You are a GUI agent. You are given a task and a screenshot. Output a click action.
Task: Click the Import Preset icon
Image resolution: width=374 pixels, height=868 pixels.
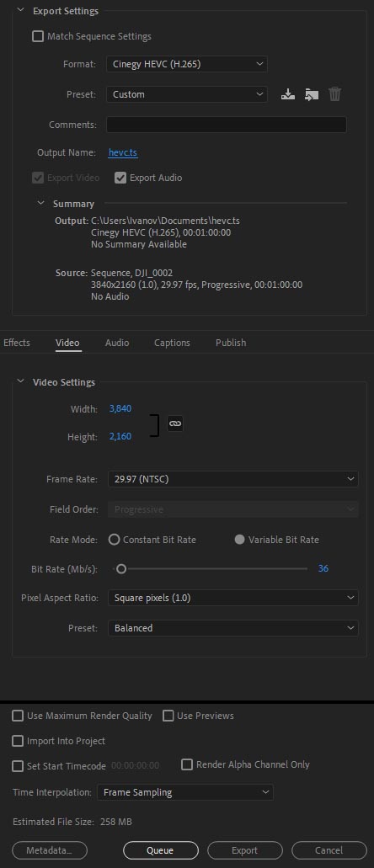312,94
